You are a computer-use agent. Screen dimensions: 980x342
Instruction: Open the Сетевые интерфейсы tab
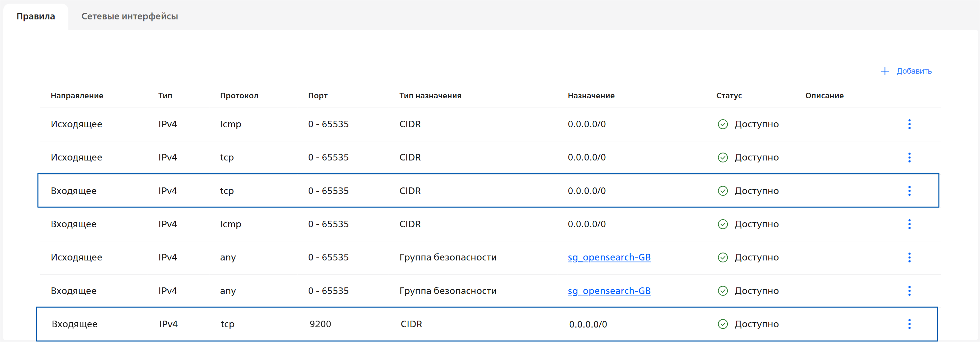coord(129,16)
